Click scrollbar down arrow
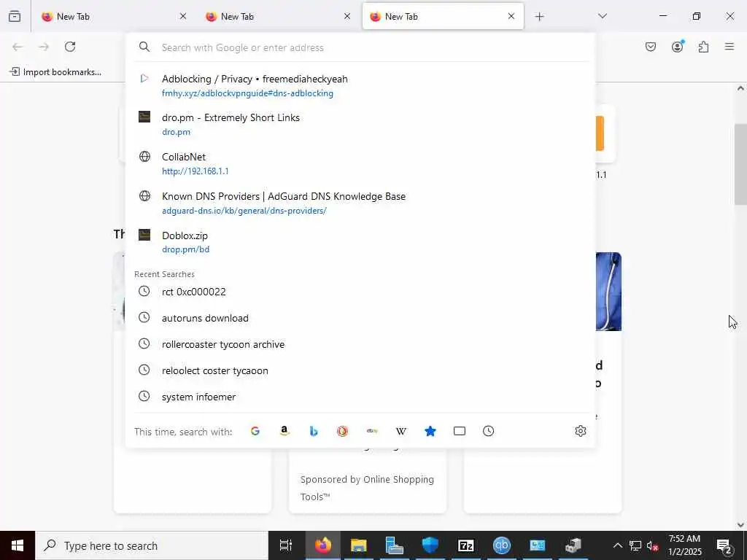Viewport: 747px width, 560px height. tap(740, 525)
